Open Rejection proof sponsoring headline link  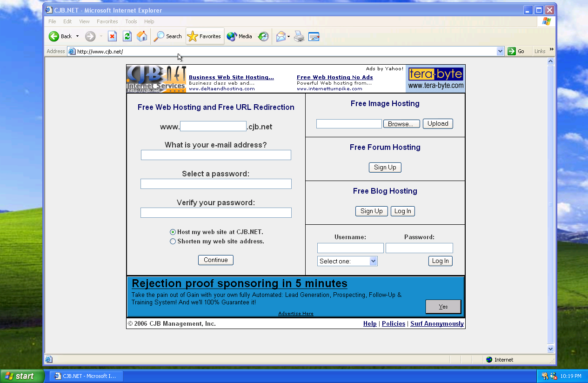pos(240,283)
